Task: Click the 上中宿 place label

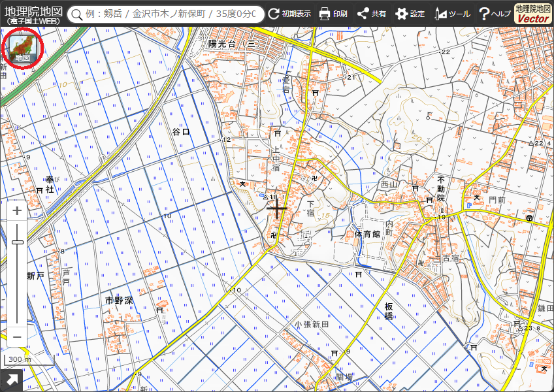Action: click(276, 159)
